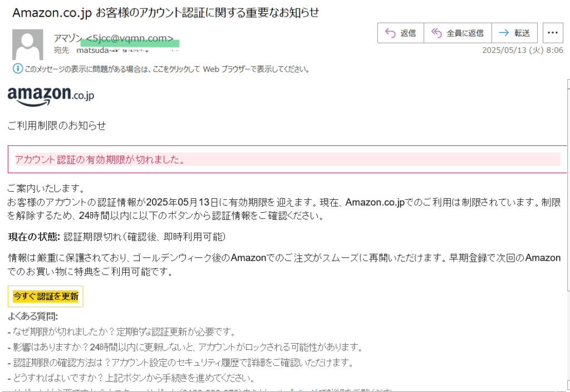Click the よくある質問 heading
Screen dimensions: 570x392
point(33,316)
